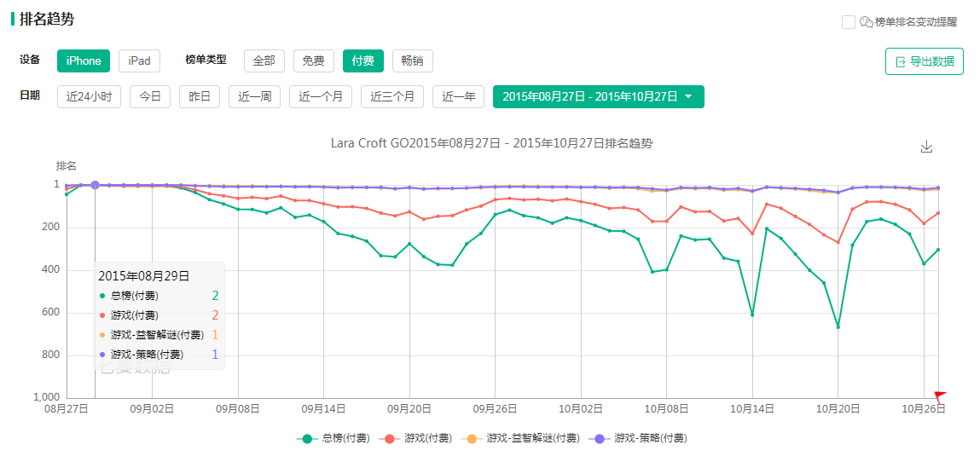Image resolution: width=980 pixels, height=456 pixels.
Task: Enable 榜单排名变动提醒 checkbox
Action: [848, 22]
